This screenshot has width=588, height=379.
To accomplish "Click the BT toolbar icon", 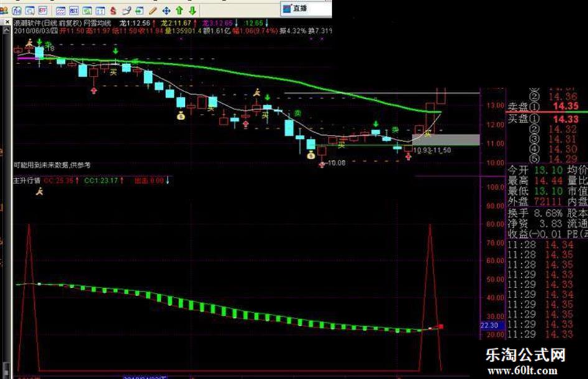I will [43, 11].
